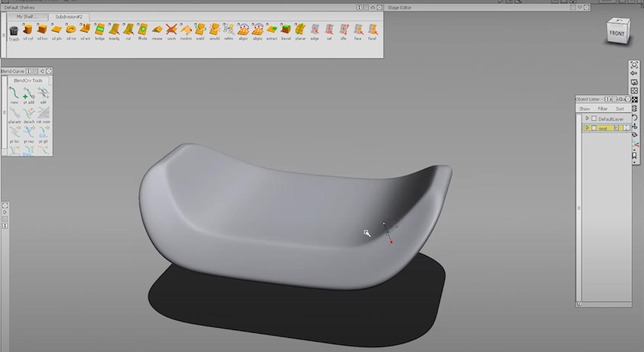Collapse the Blend Curve palette with its arrow

(x=42, y=71)
